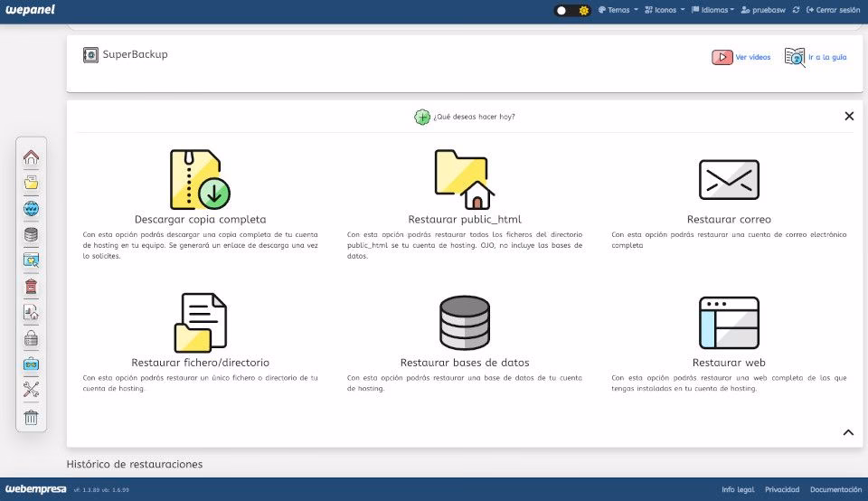Open the Temas dropdown
This screenshot has height=501, width=868.
pyautogui.click(x=618, y=10)
